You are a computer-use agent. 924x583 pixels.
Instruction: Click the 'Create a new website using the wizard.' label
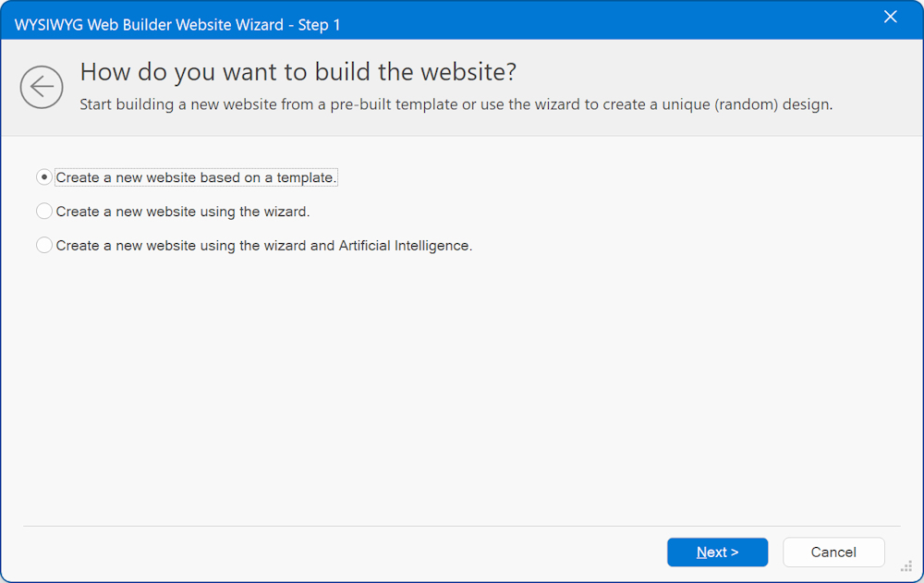coord(182,212)
